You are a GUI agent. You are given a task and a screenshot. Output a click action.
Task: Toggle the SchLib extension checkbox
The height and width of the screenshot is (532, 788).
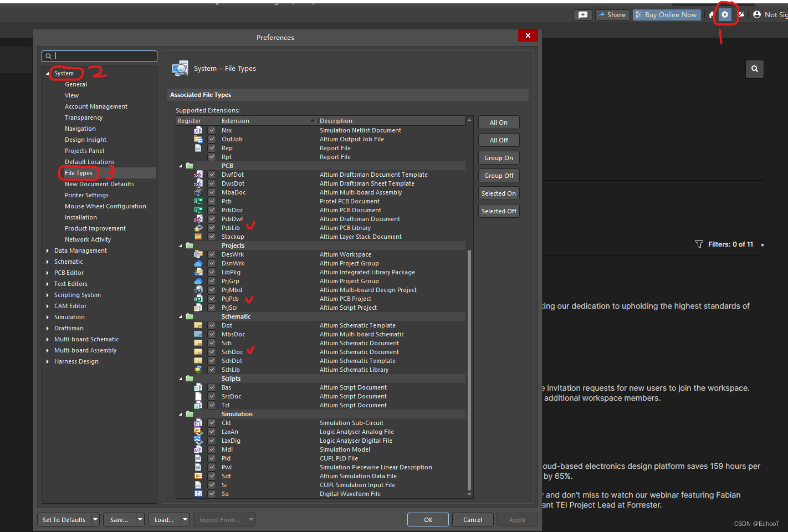(x=212, y=370)
